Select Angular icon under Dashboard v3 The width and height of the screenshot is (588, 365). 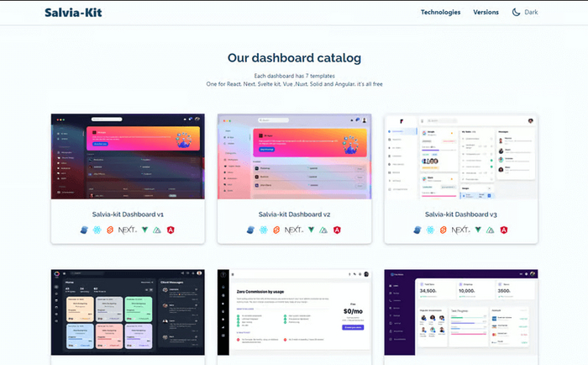coord(504,230)
